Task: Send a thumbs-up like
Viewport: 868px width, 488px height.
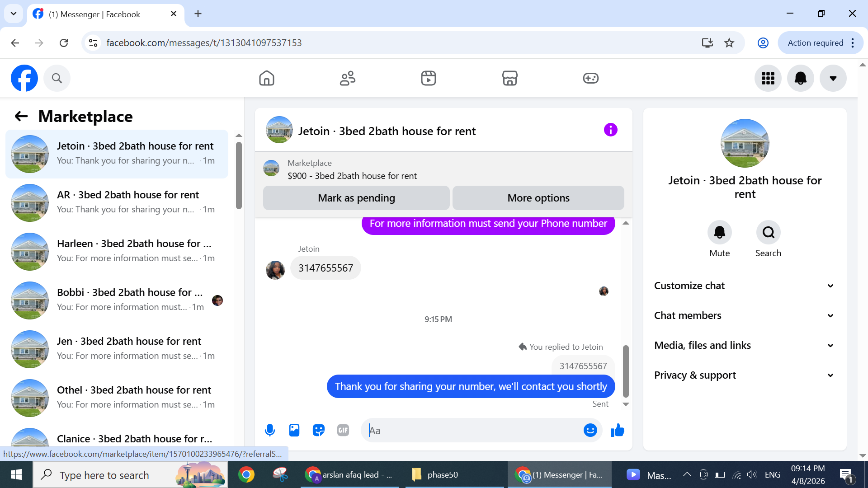Action: coord(617,430)
